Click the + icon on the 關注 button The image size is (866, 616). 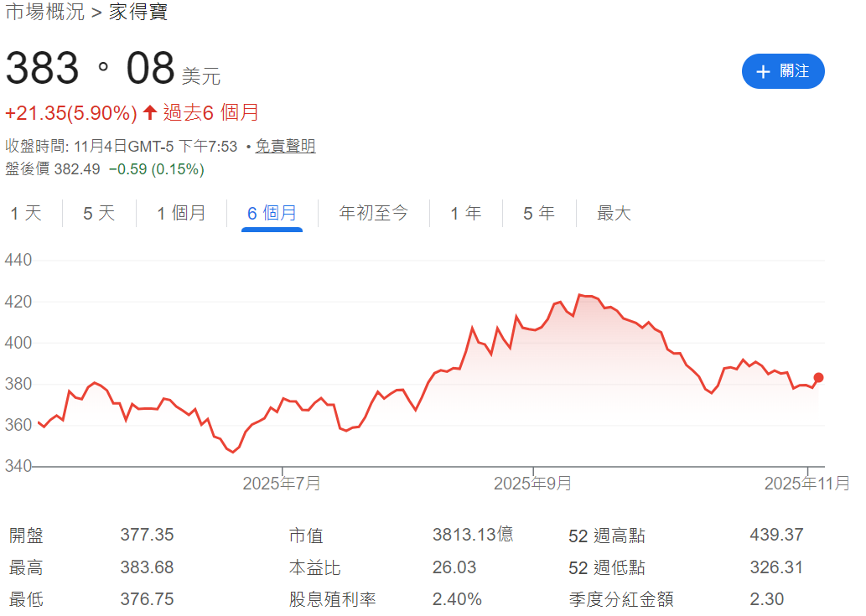pyautogui.click(x=765, y=71)
